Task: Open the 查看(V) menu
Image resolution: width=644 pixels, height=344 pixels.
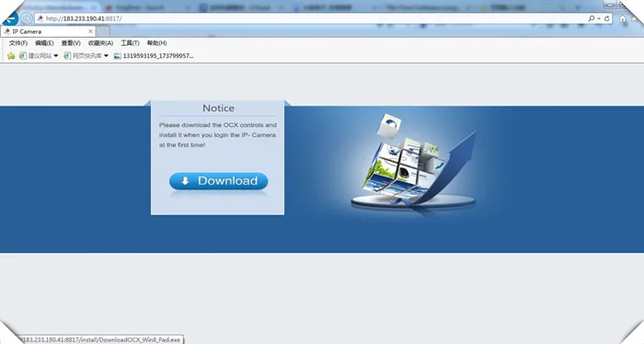Action: [x=71, y=43]
